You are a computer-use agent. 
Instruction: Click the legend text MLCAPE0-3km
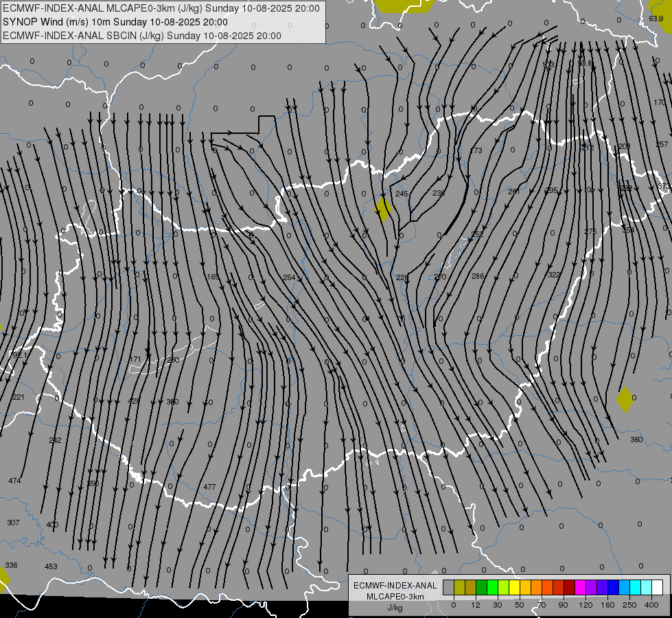pyautogui.click(x=395, y=597)
